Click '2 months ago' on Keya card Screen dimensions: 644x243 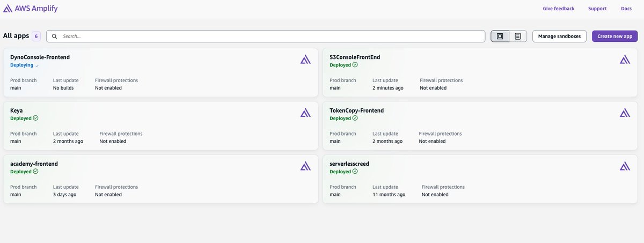point(68,141)
